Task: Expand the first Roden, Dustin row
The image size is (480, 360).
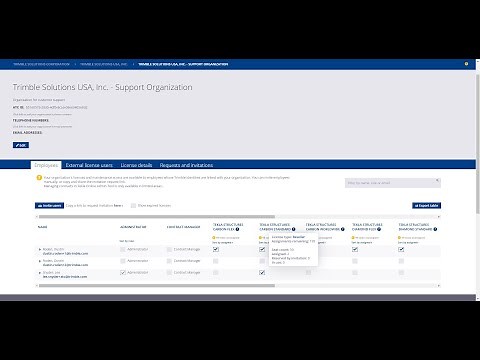Action: click(x=40, y=249)
